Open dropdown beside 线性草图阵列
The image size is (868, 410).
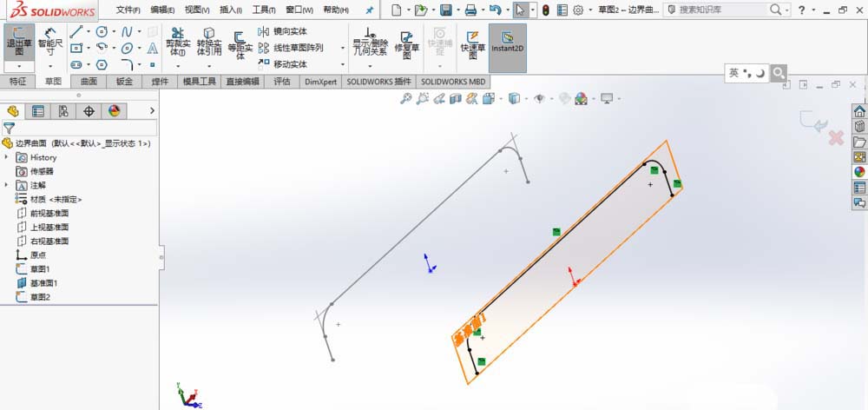pyautogui.click(x=342, y=48)
